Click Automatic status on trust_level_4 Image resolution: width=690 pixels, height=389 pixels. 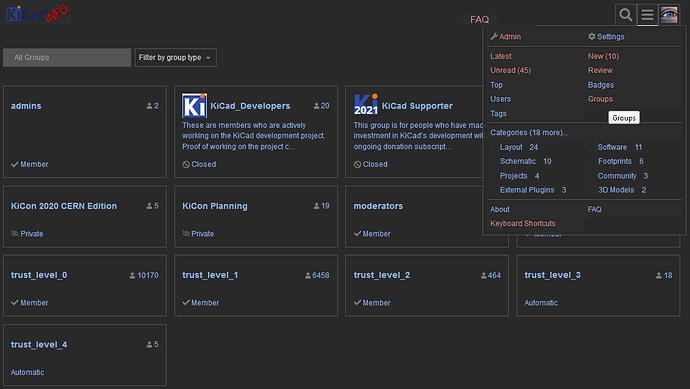click(x=27, y=372)
